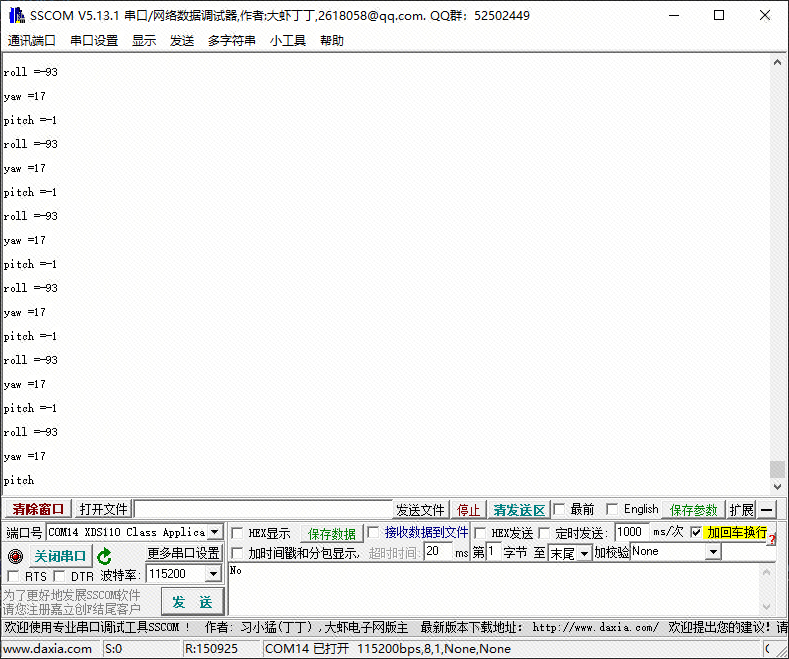Viewport: 789px width, 659px height.
Task: Click the 保存数据 button
Action: click(332, 534)
